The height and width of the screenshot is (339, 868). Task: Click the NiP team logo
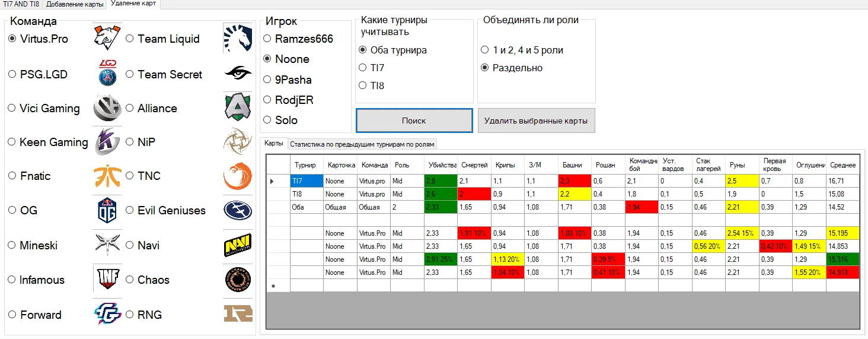238,141
